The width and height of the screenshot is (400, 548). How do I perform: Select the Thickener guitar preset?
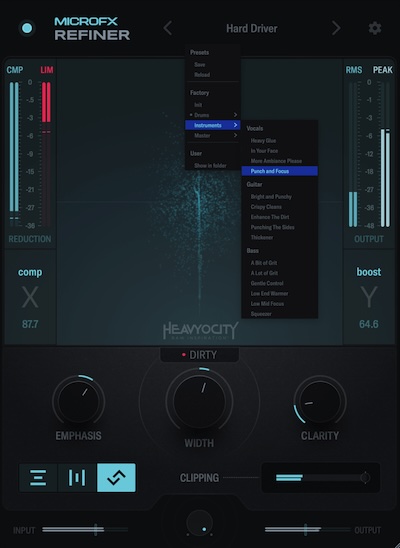[280, 237]
